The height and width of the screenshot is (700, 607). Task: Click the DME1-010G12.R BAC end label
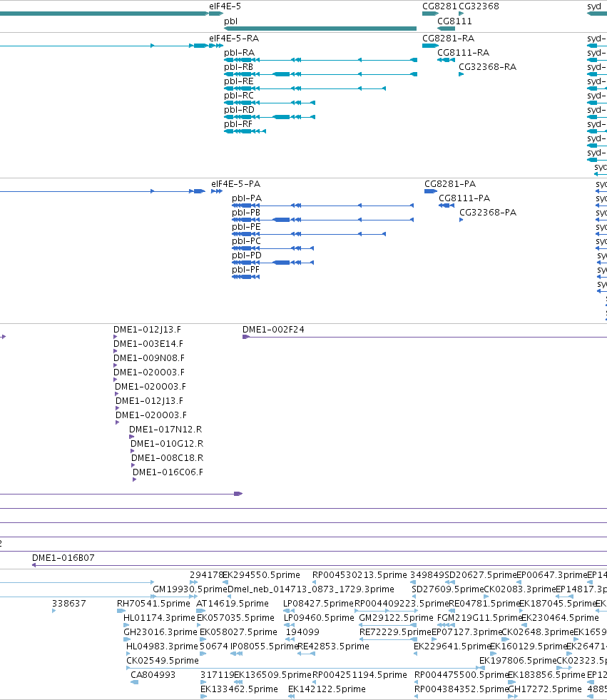tap(167, 444)
